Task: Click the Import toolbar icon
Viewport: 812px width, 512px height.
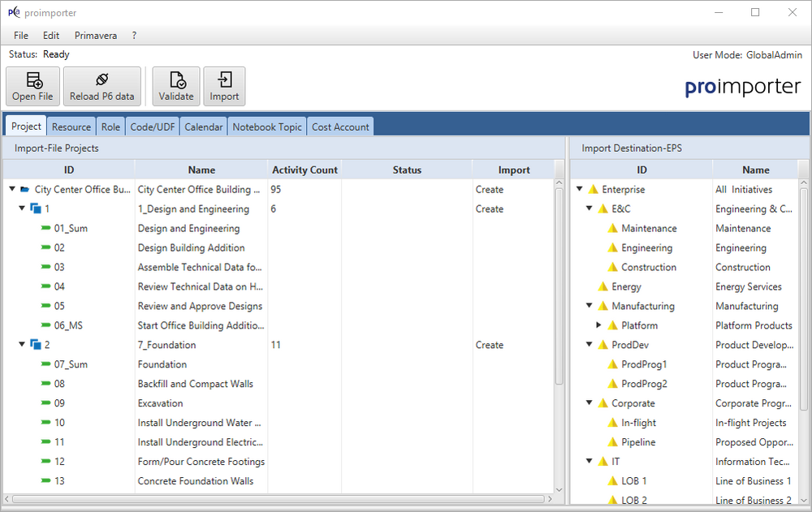Action: [x=224, y=80]
